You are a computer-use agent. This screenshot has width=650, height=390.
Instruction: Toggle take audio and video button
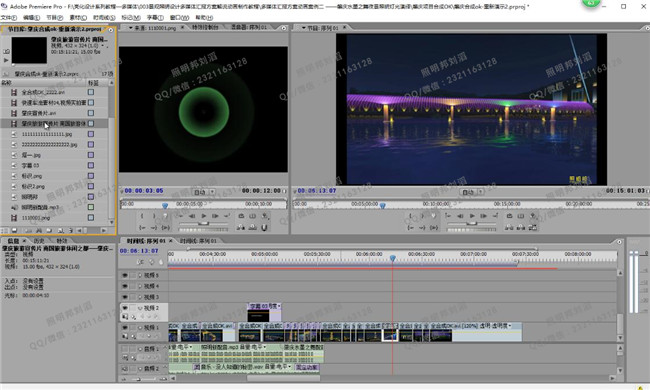tap(264, 228)
